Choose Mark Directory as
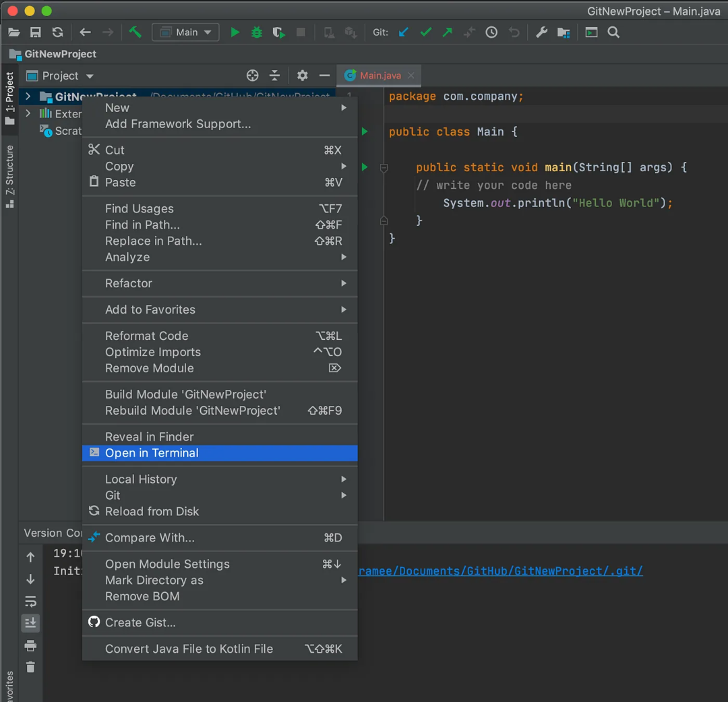Image resolution: width=728 pixels, height=702 pixels. click(x=220, y=580)
